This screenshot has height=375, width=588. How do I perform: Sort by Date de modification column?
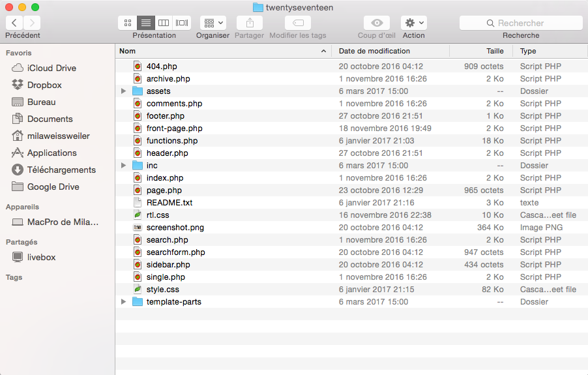point(390,51)
